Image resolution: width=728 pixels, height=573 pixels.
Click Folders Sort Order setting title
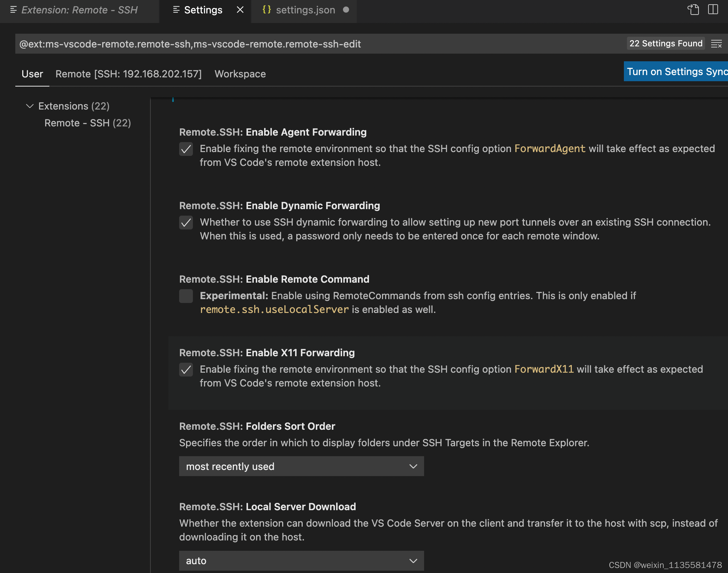(x=257, y=426)
